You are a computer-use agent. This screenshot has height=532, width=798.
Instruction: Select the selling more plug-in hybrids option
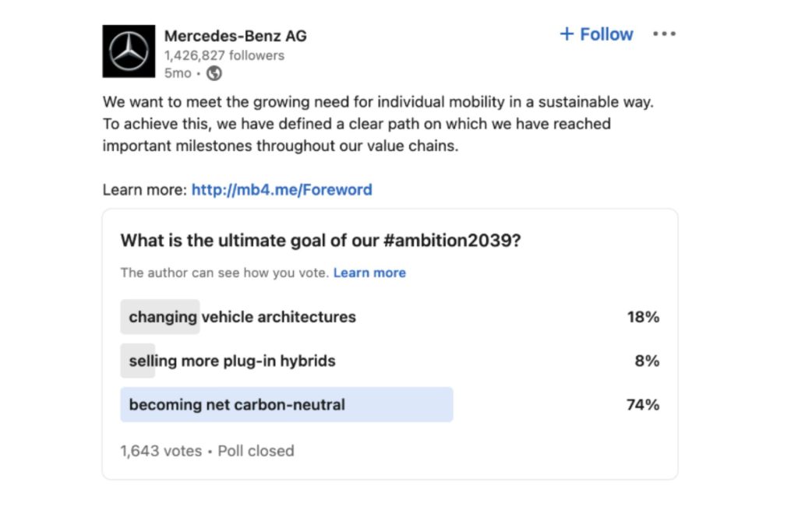click(x=232, y=361)
